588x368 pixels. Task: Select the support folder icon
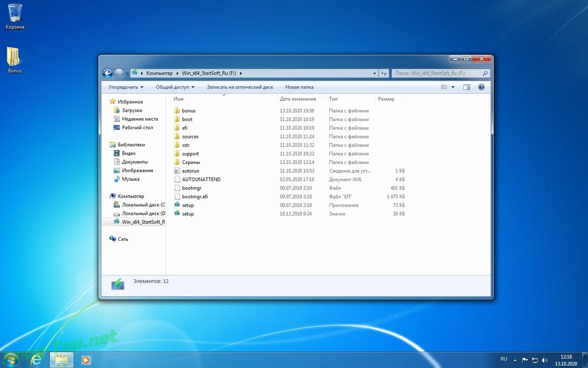click(x=177, y=154)
